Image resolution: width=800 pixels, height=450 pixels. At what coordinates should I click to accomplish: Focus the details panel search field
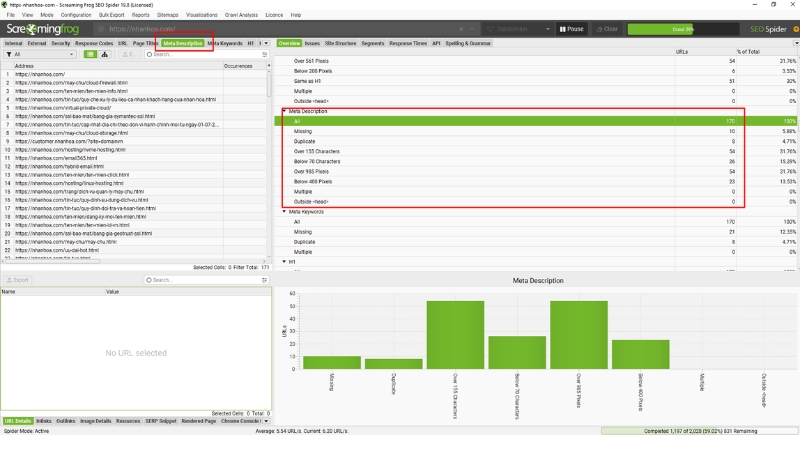(x=204, y=280)
